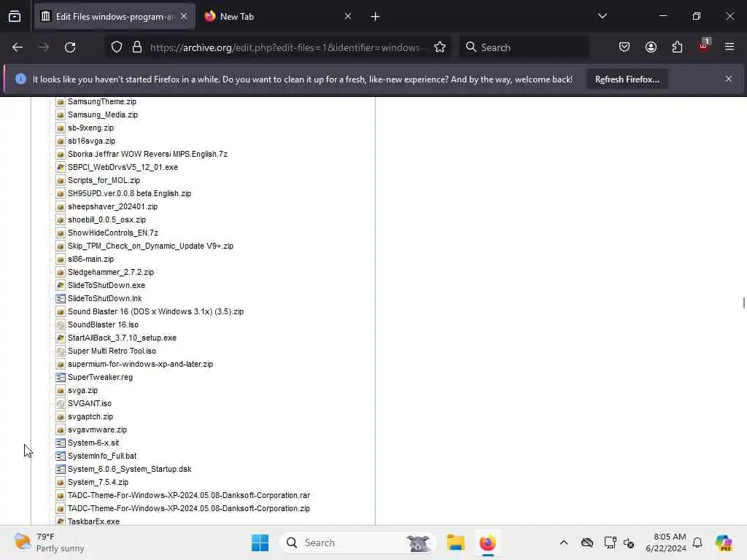Click the System-6-x.sit file icon
Image resolution: width=747 pixels, height=560 pixels.
pos(60,443)
